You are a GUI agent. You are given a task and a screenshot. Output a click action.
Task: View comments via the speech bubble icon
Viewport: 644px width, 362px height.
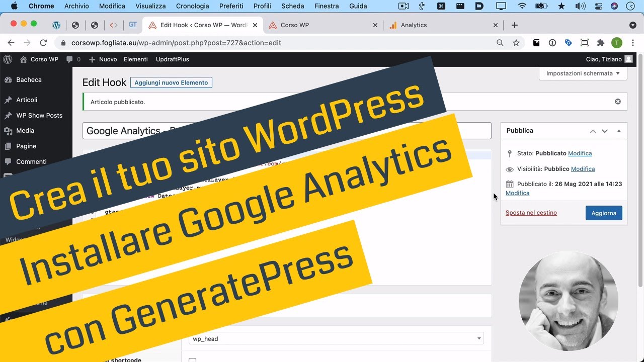[69, 59]
